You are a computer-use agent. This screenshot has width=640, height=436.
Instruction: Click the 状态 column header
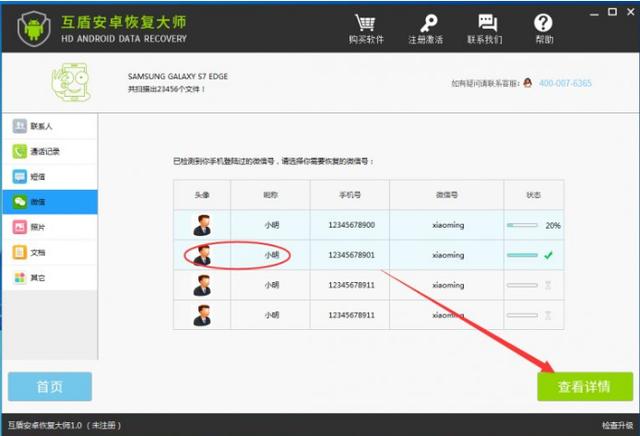[x=533, y=195]
